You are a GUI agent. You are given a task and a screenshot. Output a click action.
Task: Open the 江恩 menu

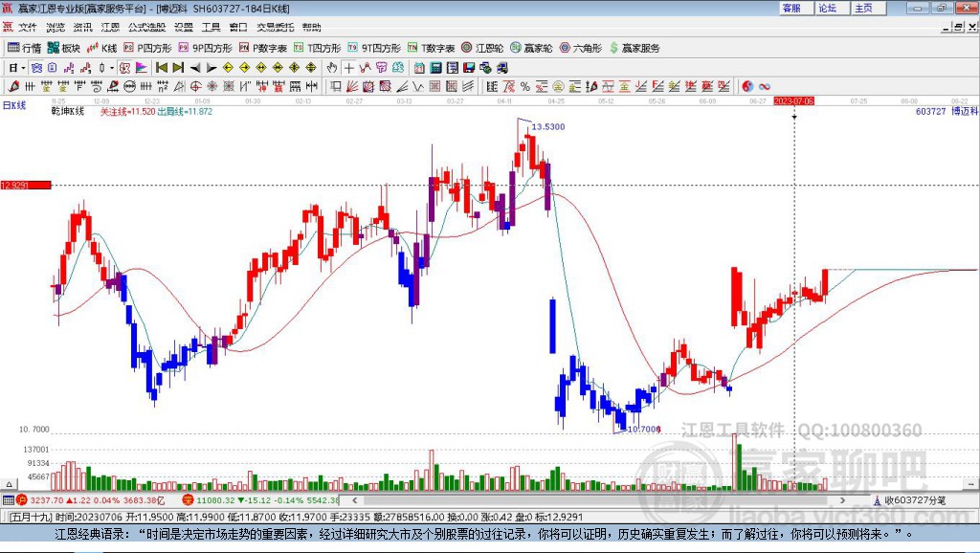click(110, 27)
